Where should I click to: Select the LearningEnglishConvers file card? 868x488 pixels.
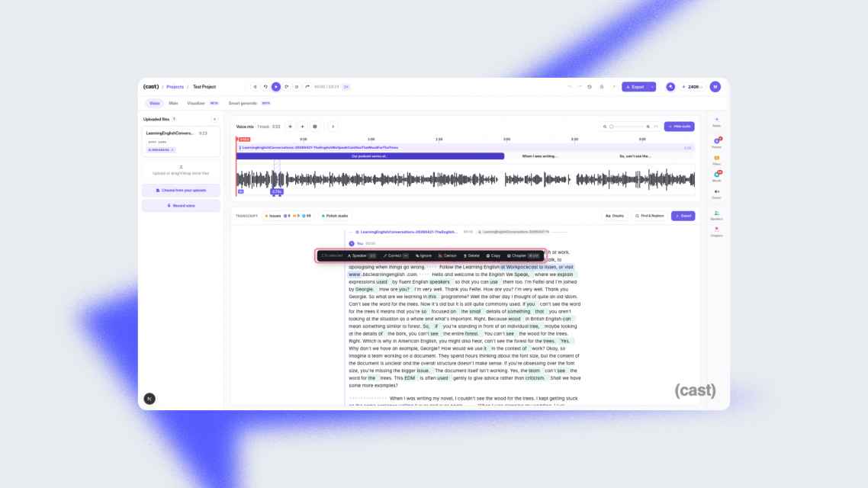point(181,141)
